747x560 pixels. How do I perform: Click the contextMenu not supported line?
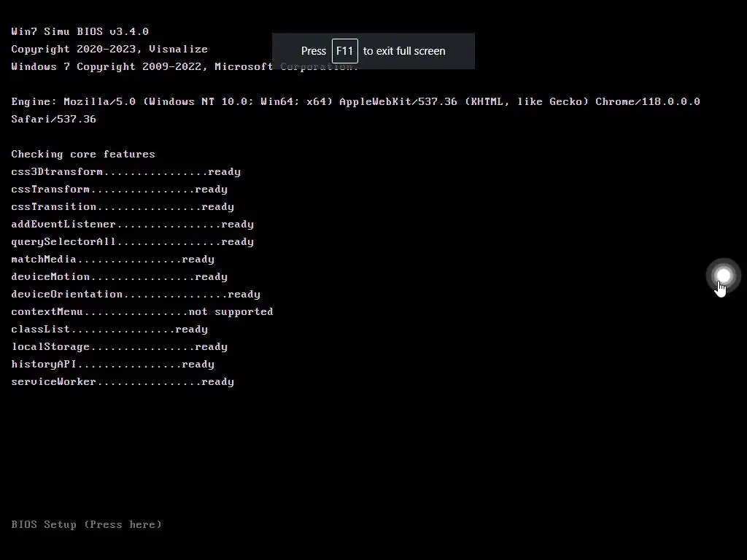pos(142,312)
